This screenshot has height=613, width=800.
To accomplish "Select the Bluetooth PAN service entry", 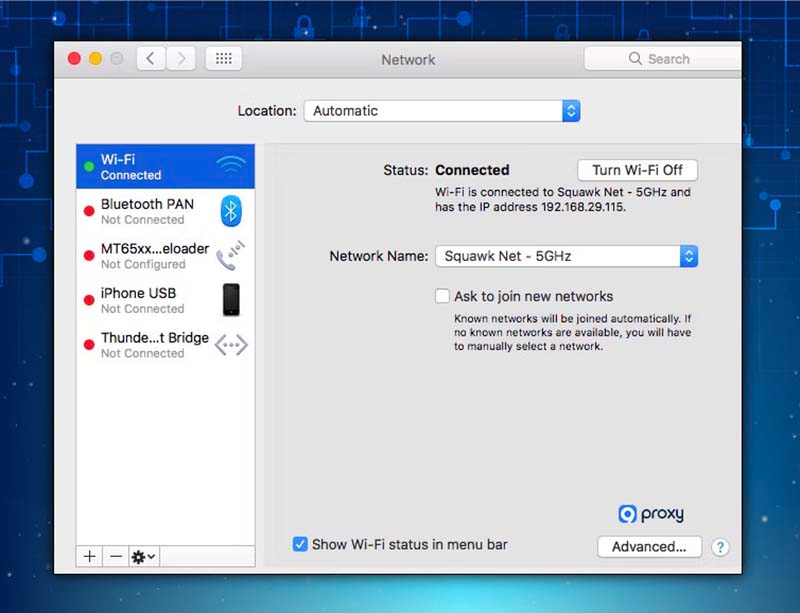I will click(x=150, y=211).
